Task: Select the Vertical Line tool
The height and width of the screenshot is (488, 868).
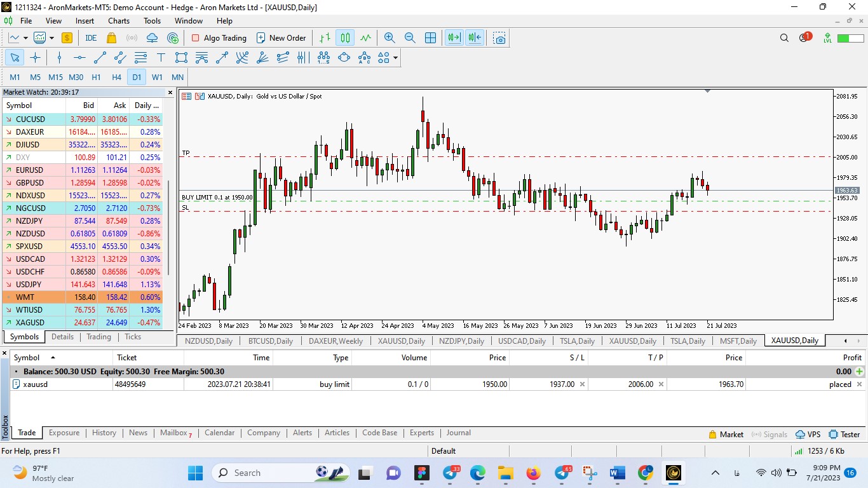Action: point(59,58)
